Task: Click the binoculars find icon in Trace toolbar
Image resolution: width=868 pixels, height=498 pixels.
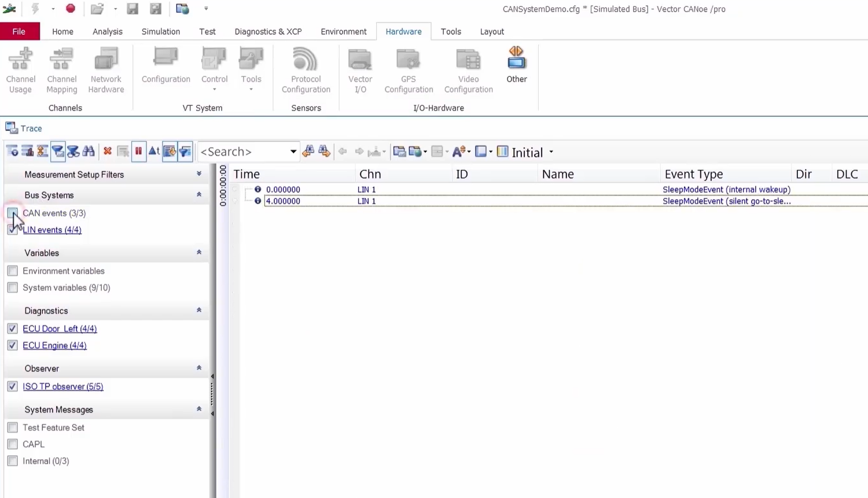Action: 89,152
